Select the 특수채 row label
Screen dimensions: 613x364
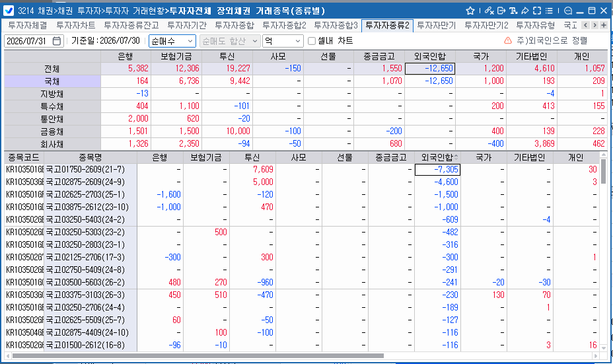[52, 106]
